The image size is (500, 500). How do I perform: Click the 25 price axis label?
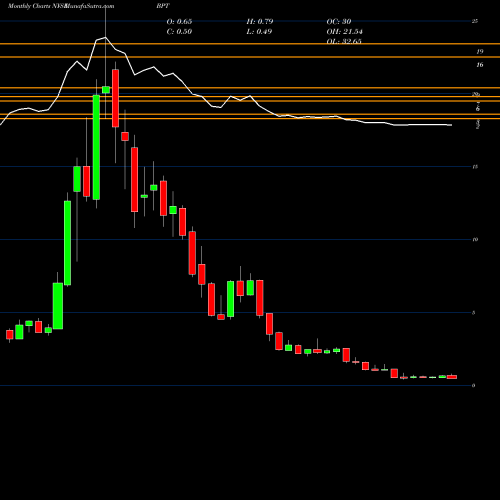[x=475, y=21]
